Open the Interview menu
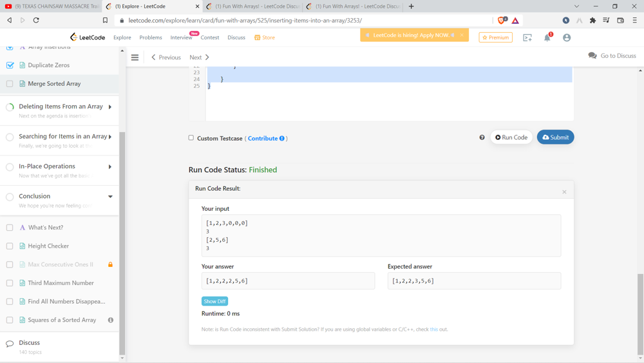The width and height of the screenshot is (644, 363). (x=181, y=37)
